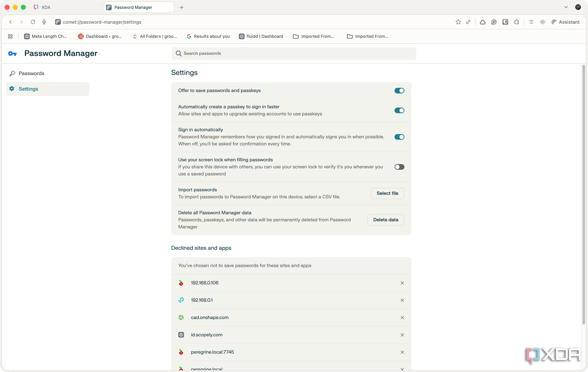
Task: Remove 192.168.0.106 from declined sites
Action: coord(402,283)
